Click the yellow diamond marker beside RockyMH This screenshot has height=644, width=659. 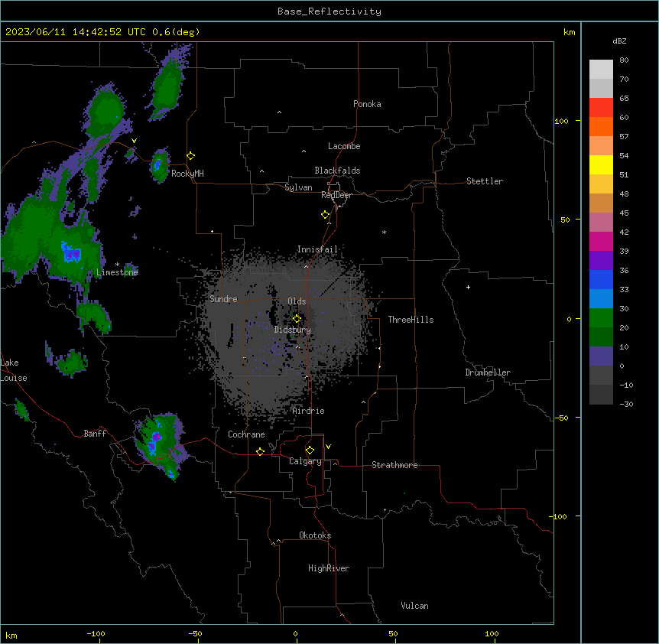coord(190,156)
